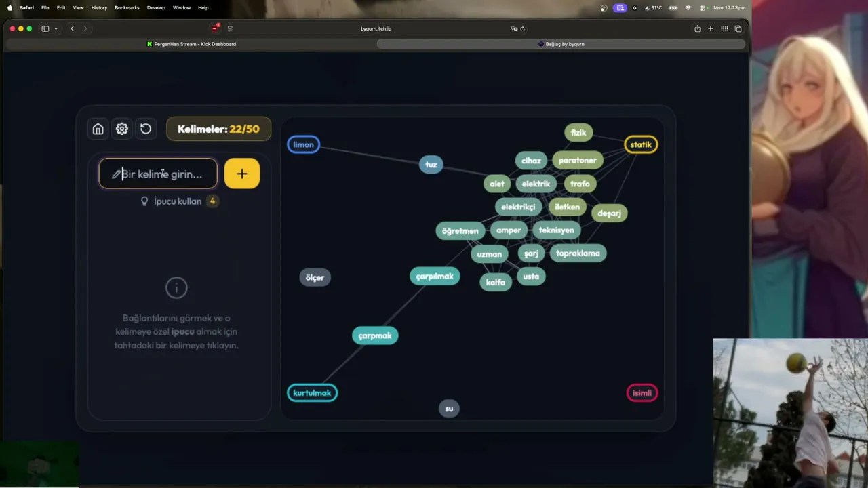Click the İpucu kullan hint button
Image resolution: width=868 pixels, height=488 pixels.
[x=178, y=201]
